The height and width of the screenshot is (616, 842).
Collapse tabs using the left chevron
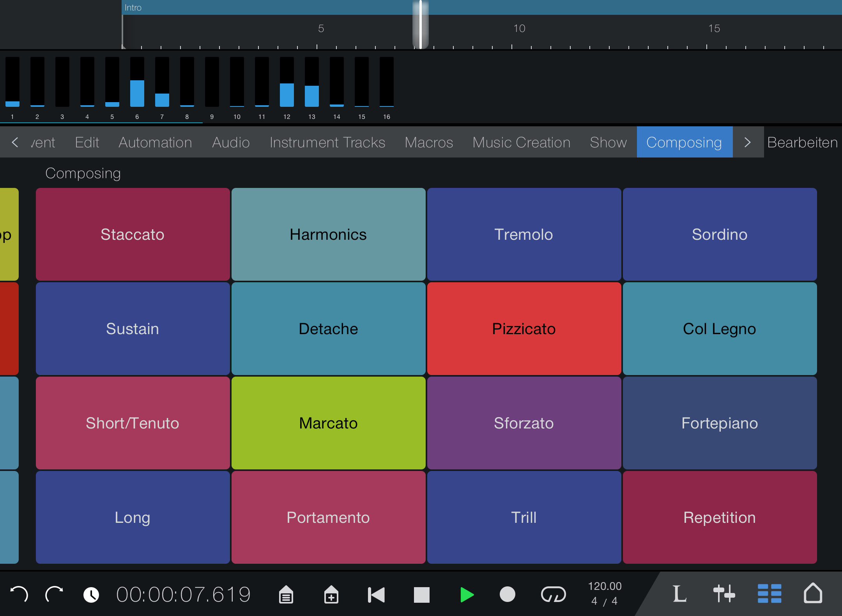[x=16, y=142]
